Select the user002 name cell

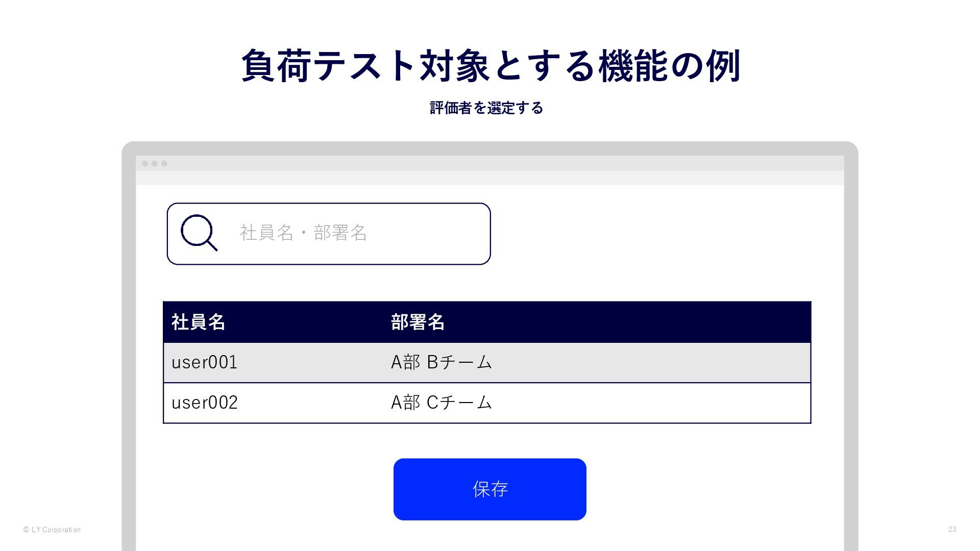(205, 403)
